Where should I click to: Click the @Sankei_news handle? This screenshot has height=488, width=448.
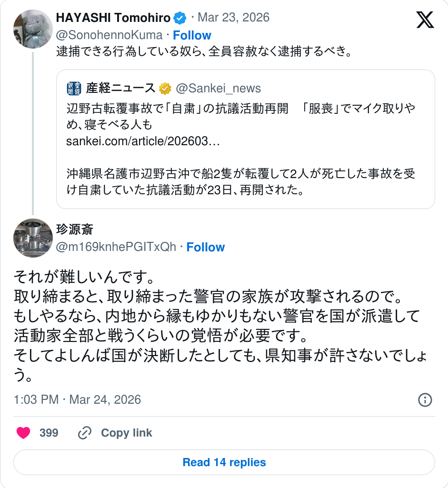click(x=219, y=88)
